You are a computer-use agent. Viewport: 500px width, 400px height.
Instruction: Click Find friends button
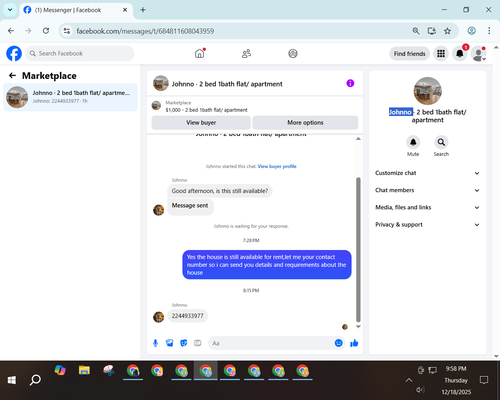[409, 54]
